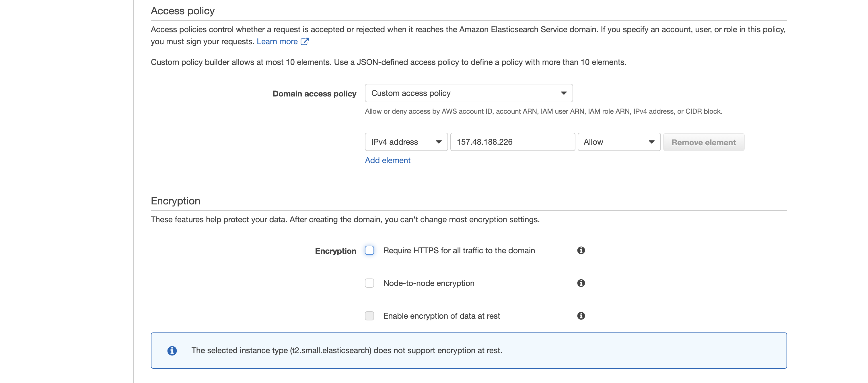Click the Access policy section heading

pos(183,11)
